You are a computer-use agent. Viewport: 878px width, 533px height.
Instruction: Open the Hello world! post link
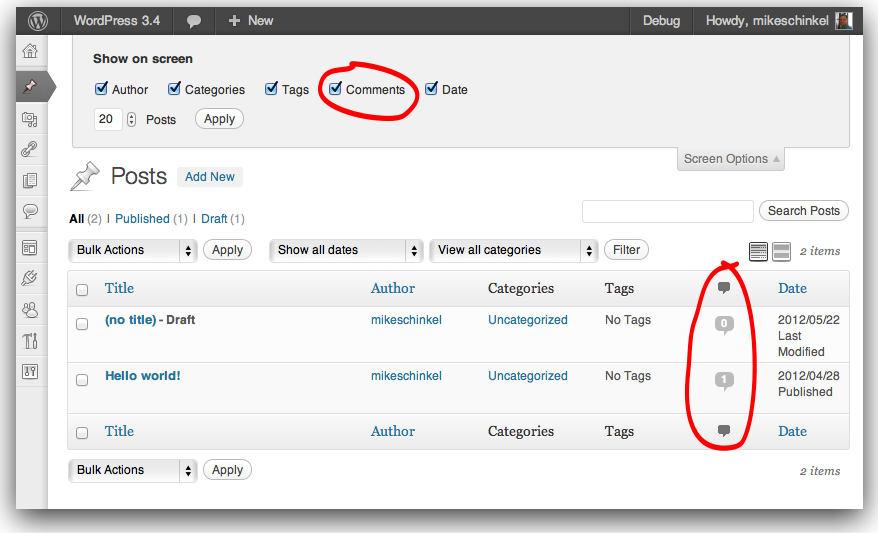click(x=143, y=376)
